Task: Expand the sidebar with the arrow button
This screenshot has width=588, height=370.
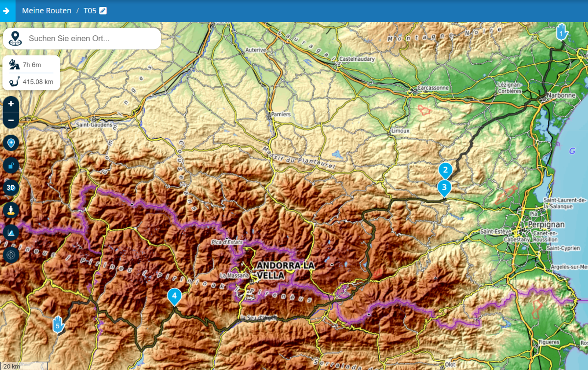Action: pyautogui.click(x=7, y=11)
